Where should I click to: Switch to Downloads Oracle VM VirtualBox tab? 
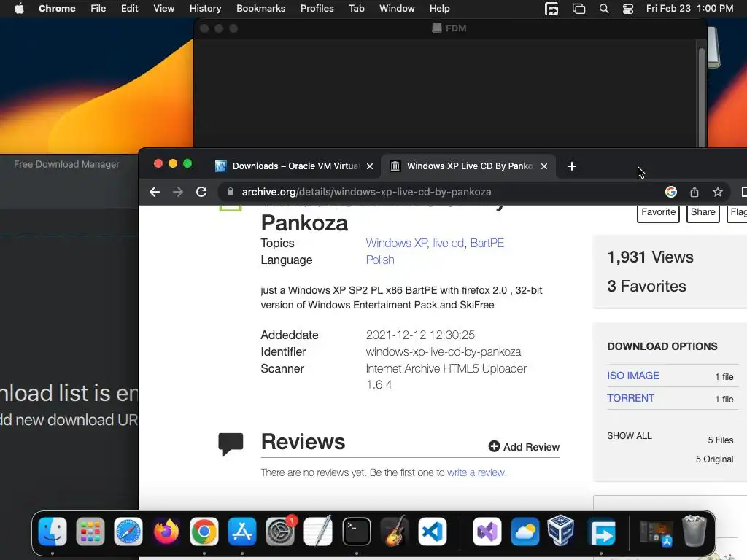(x=294, y=166)
